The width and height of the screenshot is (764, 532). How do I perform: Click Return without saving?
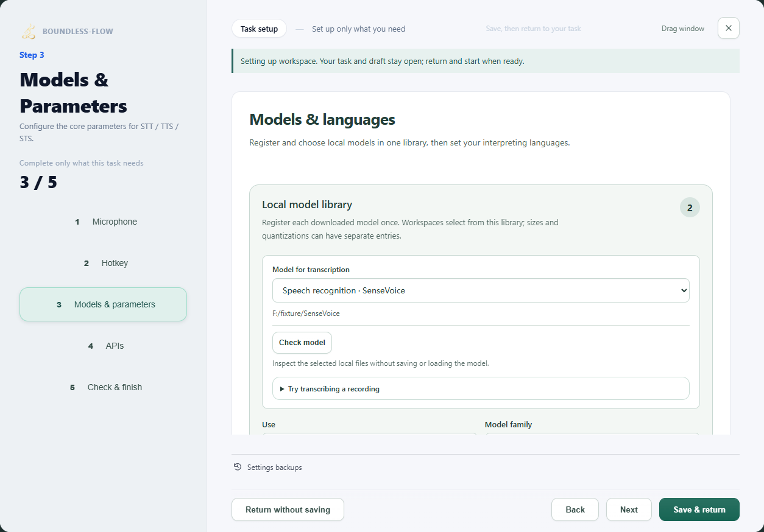pyautogui.click(x=288, y=509)
